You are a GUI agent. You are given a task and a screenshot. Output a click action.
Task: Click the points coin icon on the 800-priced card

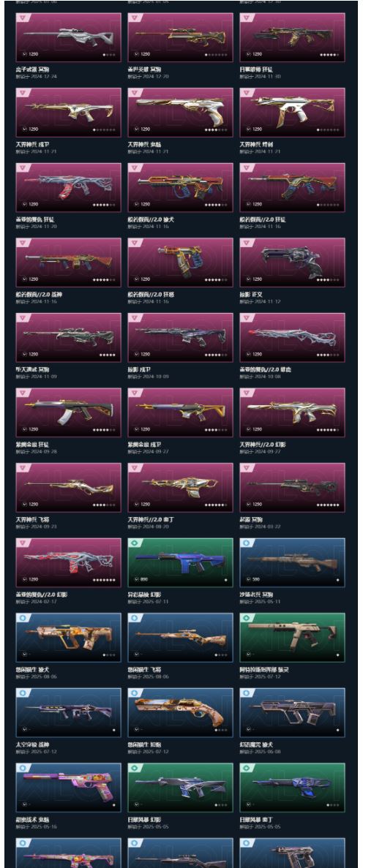(x=136, y=580)
